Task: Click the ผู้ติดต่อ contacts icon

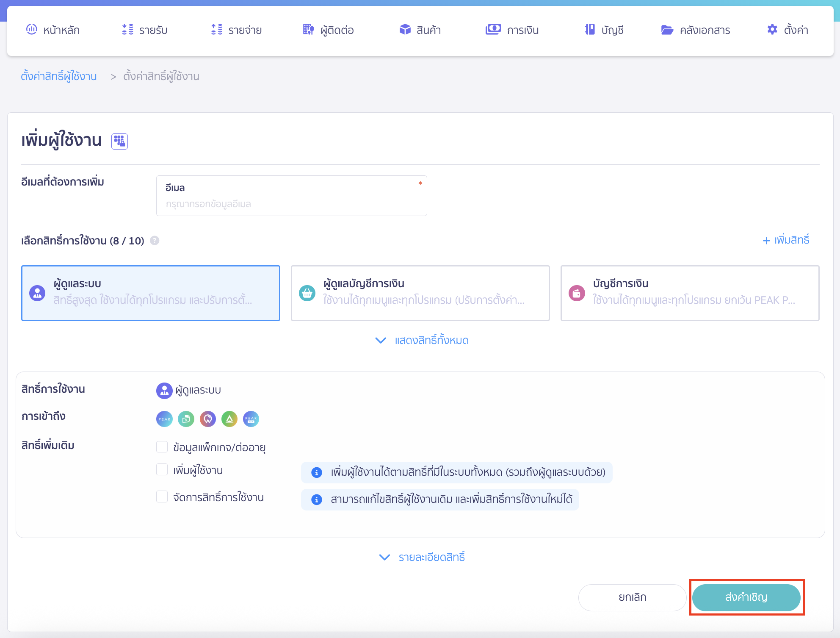Action: [308, 30]
